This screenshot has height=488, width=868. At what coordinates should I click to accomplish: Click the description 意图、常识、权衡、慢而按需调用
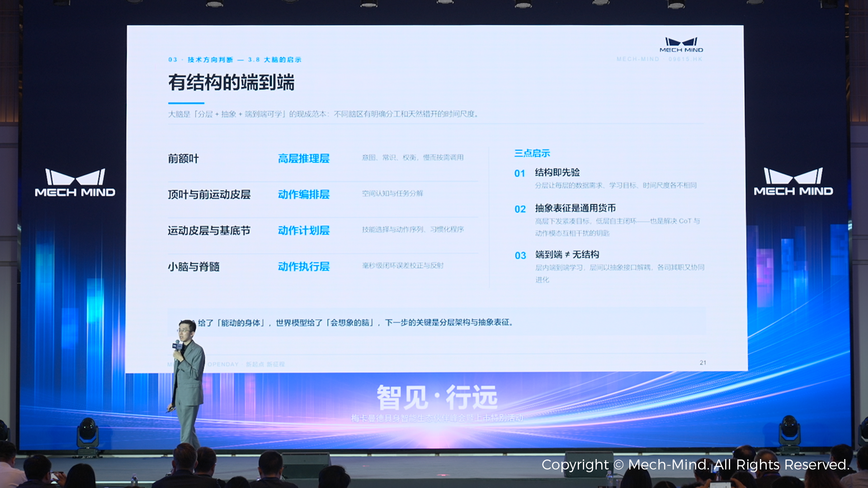click(413, 157)
